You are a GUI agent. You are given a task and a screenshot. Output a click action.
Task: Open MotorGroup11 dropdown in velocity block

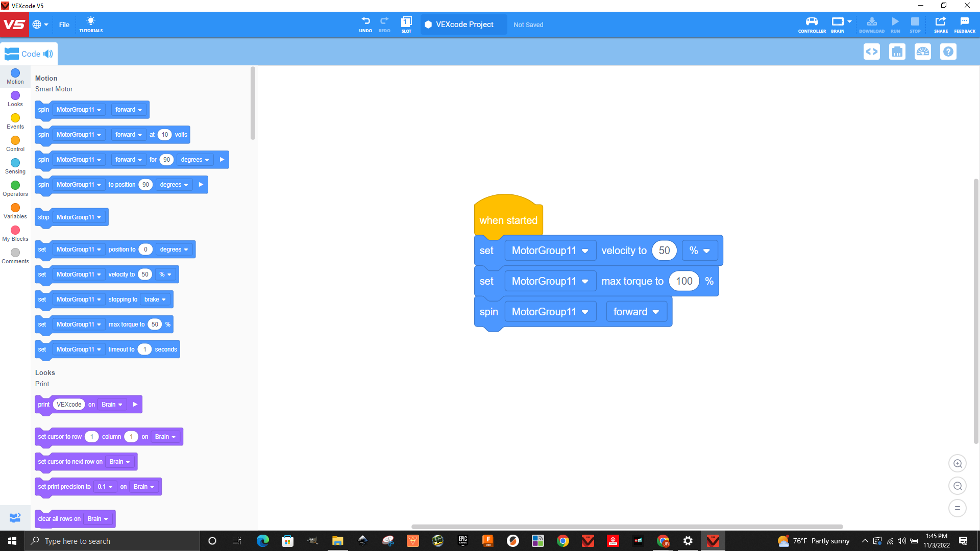pos(550,251)
